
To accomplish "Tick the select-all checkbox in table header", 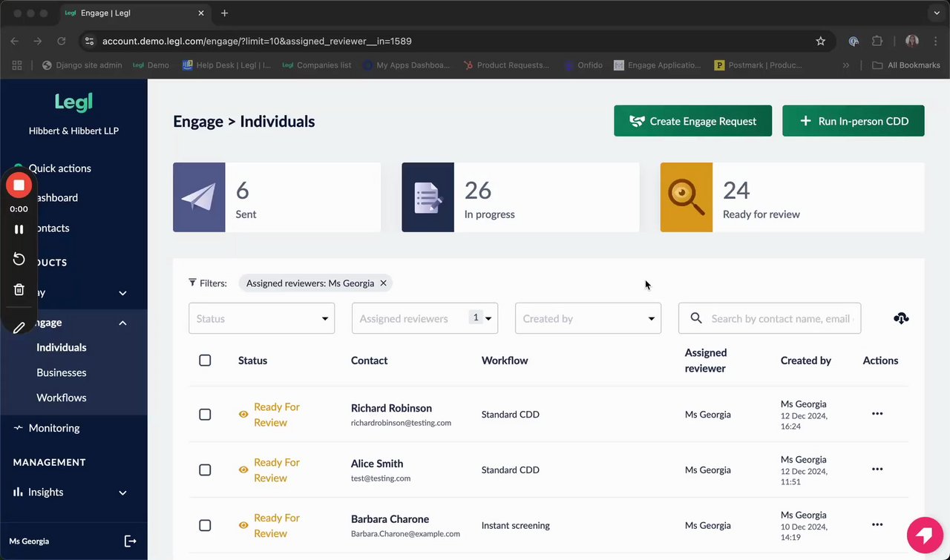I will click(205, 360).
